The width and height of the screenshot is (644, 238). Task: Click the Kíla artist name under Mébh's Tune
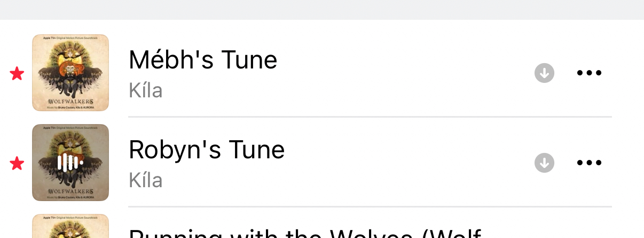[x=145, y=90]
